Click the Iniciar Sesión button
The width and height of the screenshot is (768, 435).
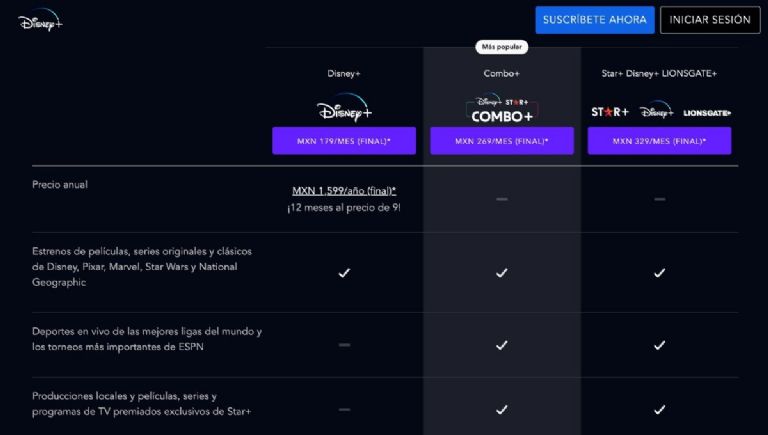pyautogui.click(x=710, y=20)
